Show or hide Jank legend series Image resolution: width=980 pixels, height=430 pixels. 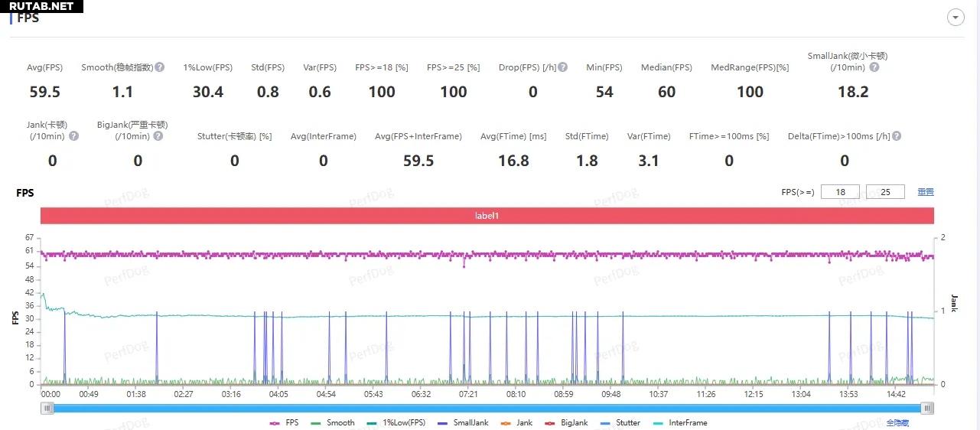516,423
